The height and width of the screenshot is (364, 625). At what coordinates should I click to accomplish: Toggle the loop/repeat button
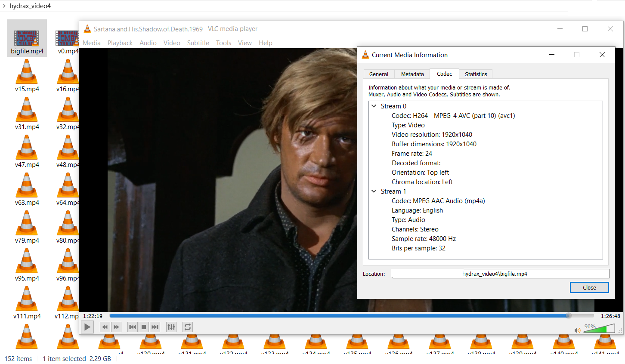tap(188, 327)
